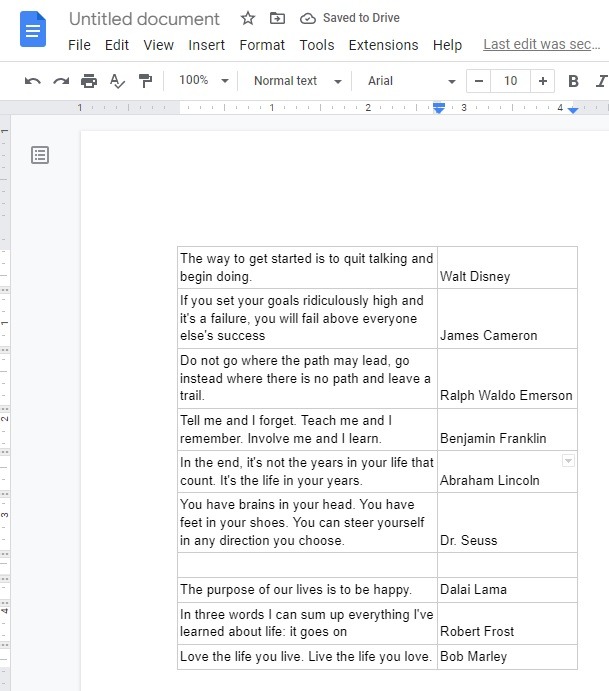Run spelling and grammar check

[117, 81]
